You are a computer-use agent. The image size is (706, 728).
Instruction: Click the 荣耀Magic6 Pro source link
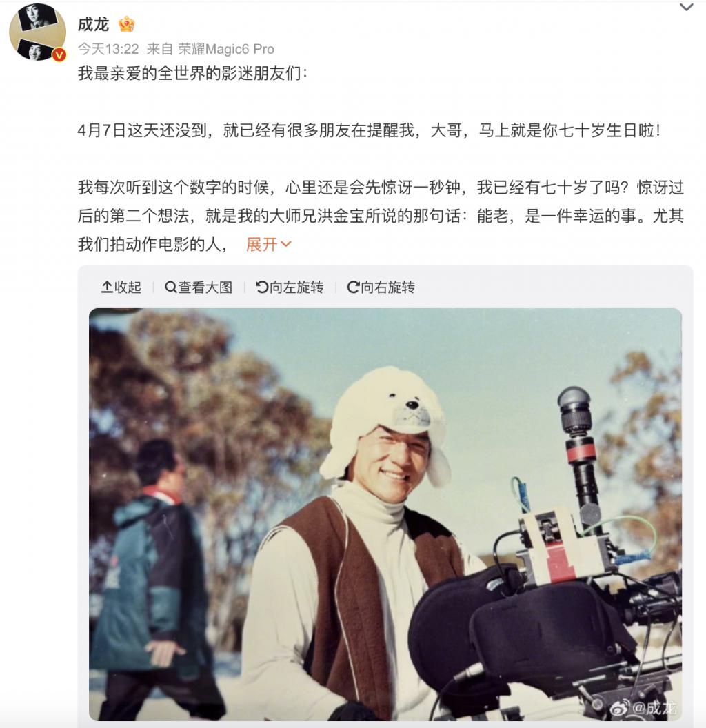(x=226, y=49)
